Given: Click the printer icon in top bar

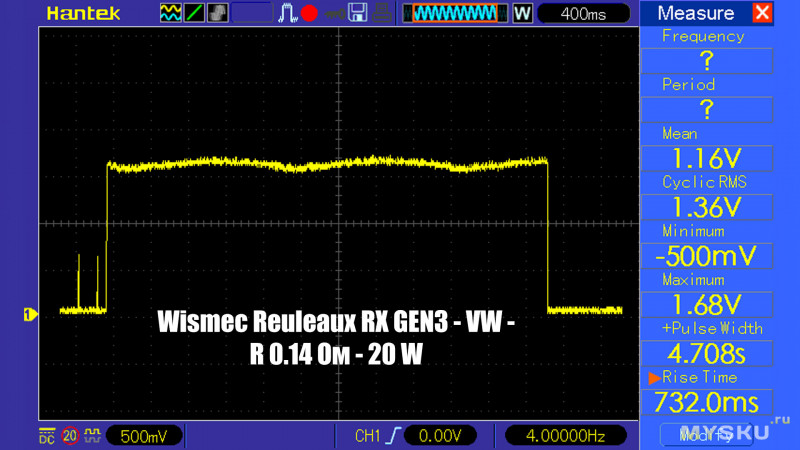Looking at the screenshot, I should [382, 13].
